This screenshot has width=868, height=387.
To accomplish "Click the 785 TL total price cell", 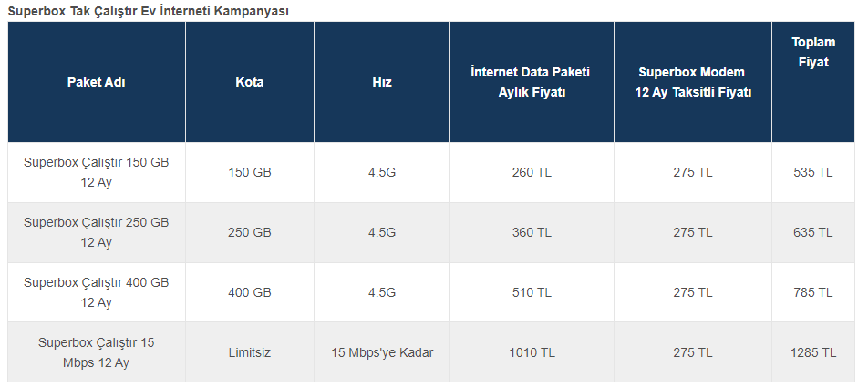I will pos(812,292).
